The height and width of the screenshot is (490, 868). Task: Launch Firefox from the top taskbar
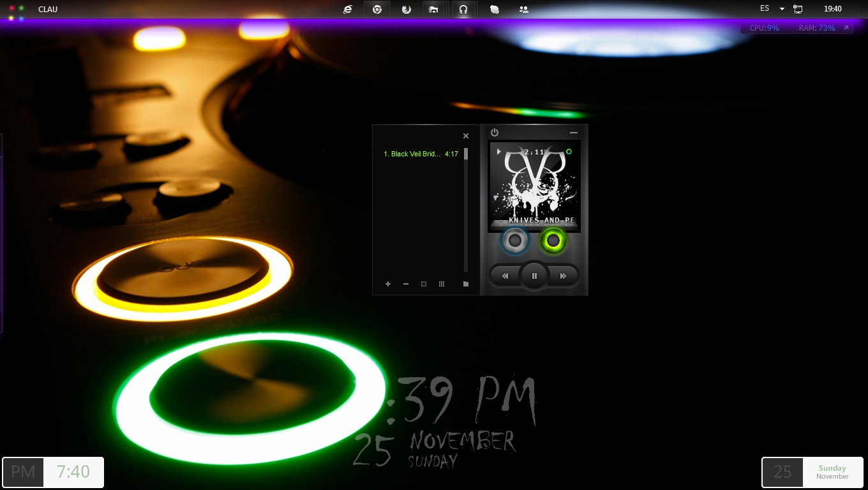pos(406,10)
